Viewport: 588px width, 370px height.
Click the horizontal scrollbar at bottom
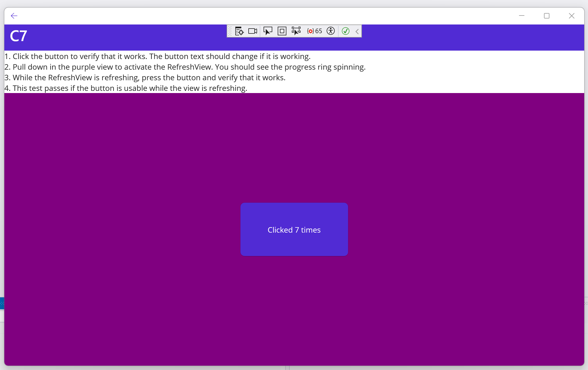[293, 368]
